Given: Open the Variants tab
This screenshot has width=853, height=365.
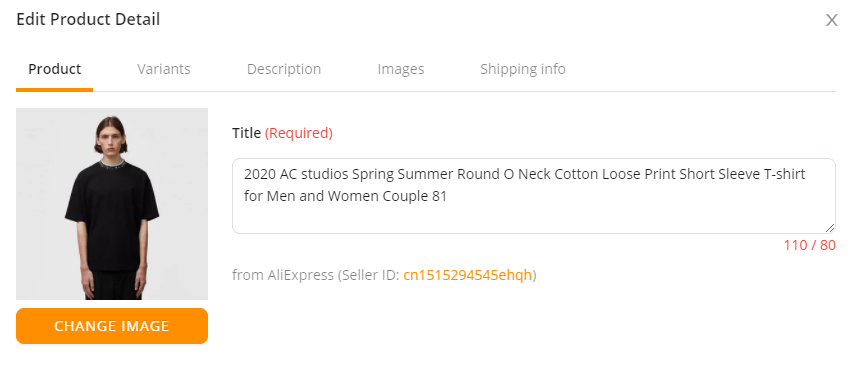Looking at the screenshot, I should pyautogui.click(x=164, y=69).
